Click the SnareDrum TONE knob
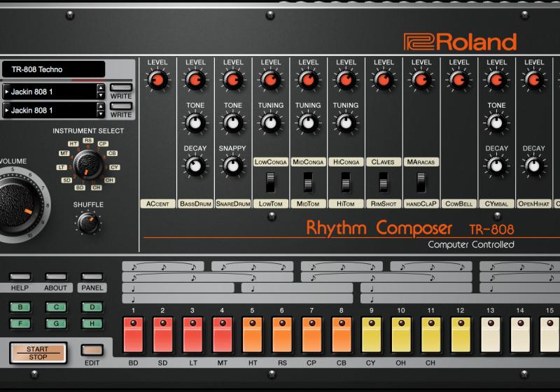The image size is (560, 392). click(233, 123)
